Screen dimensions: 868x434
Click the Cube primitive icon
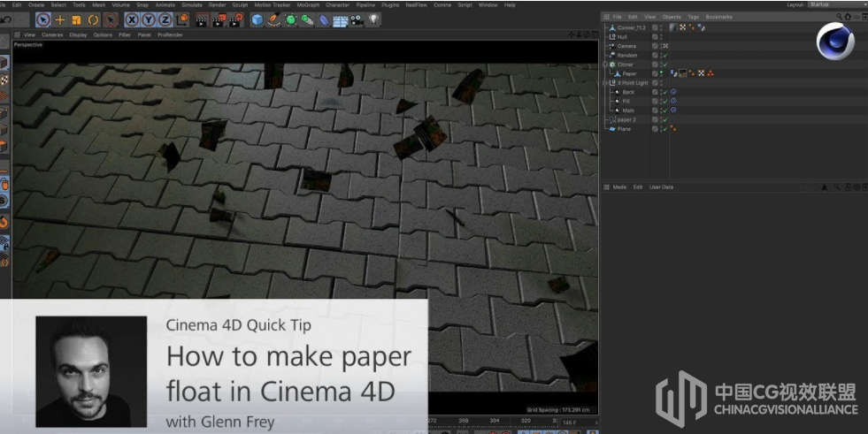pos(257,20)
